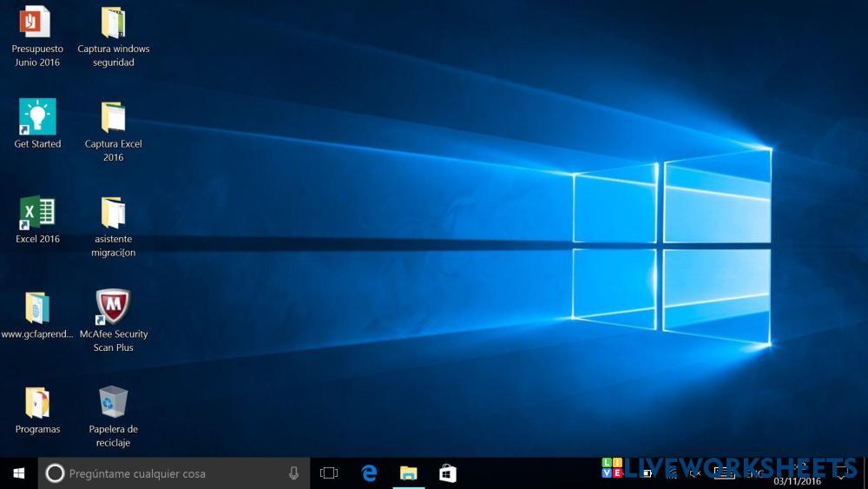The width and height of the screenshot is (868, 489).
Task: Select the Captura Excel 2016 folder
Action: coord(113,118)
